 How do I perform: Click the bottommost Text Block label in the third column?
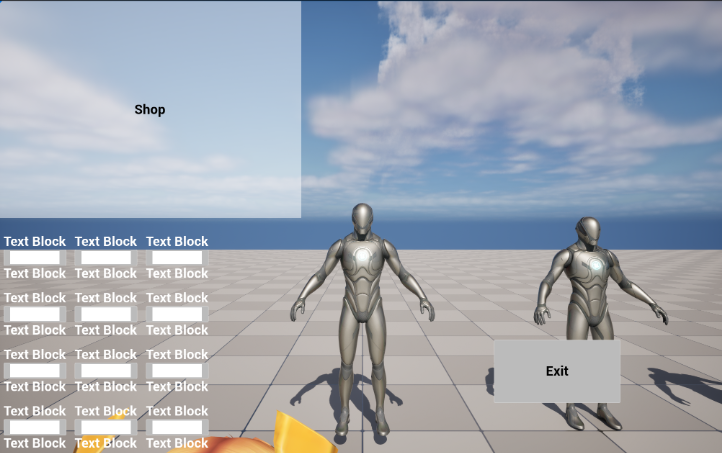tap(177, 443)
